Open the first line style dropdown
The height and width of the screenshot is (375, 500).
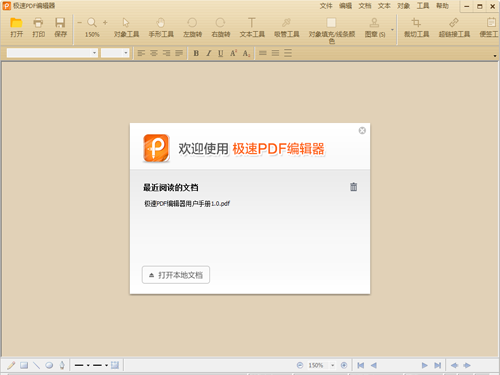[88, 365]
